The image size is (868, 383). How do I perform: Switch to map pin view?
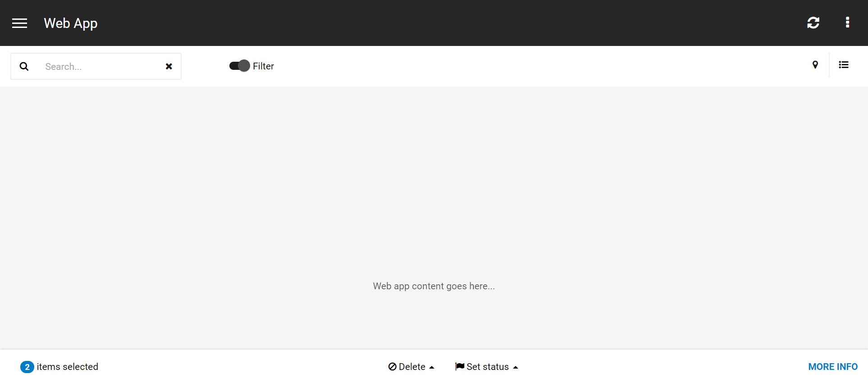[815, 65]
